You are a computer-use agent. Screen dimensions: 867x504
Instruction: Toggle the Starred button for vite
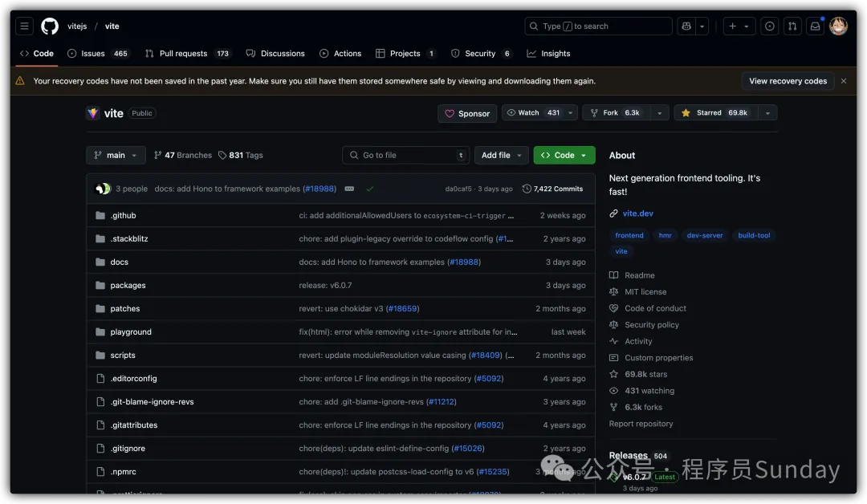click(x=714, y=113)
